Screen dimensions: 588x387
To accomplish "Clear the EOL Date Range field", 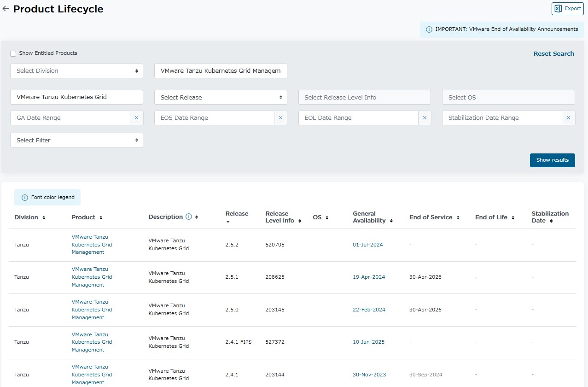I will (x=425, y=118).
